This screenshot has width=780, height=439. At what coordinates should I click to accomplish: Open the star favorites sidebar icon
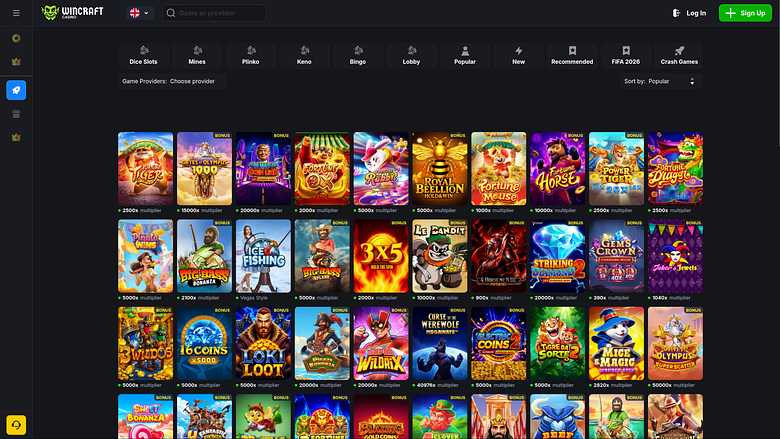click(16, 38)
